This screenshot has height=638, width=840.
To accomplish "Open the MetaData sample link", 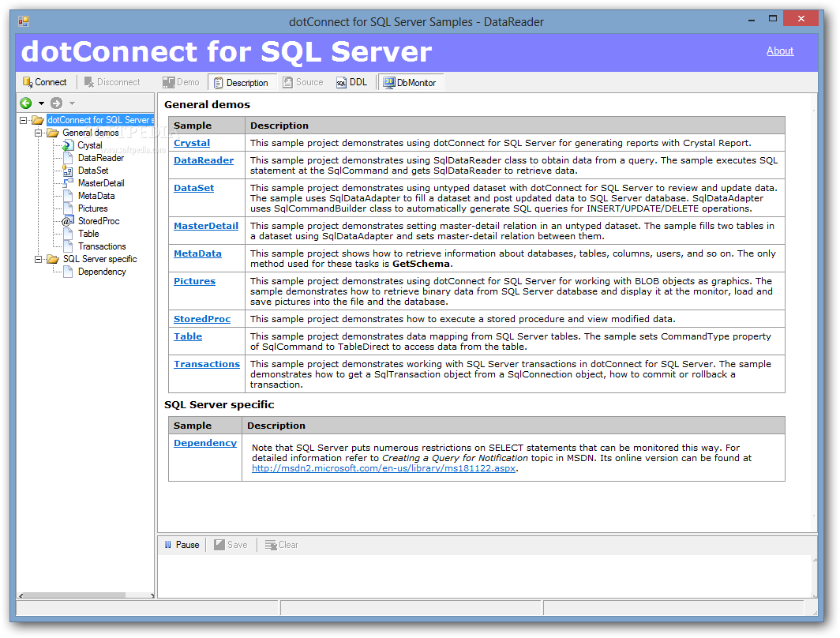I will tap(197, 253).
